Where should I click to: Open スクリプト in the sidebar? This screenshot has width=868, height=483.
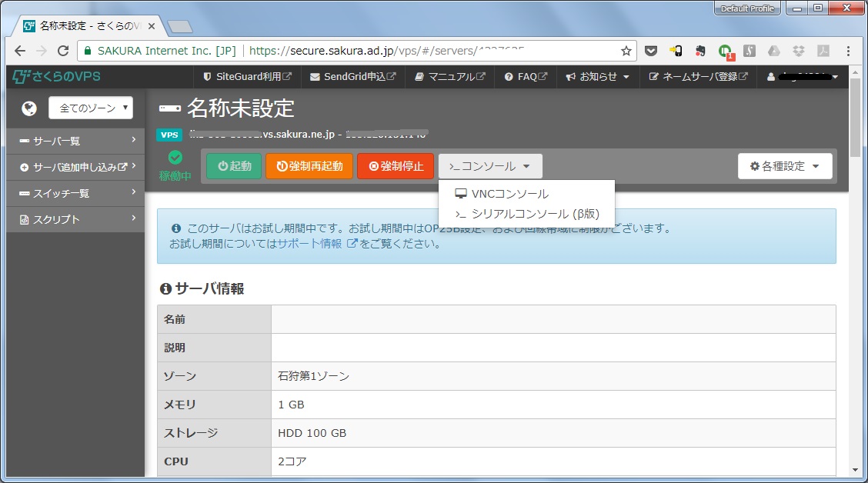[x=76, y=220]
